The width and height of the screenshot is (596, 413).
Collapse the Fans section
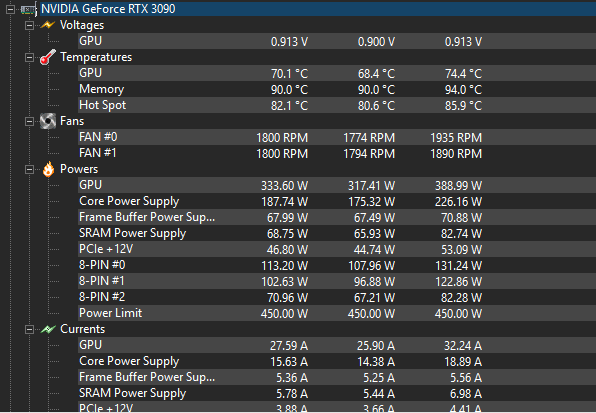pyautogui.click(x=29, y=122)
